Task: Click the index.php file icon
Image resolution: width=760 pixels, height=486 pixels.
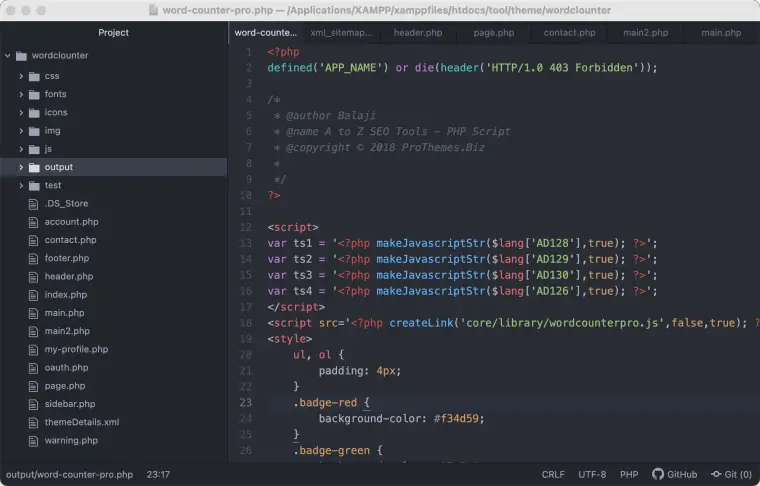Action: pos(33,295)
